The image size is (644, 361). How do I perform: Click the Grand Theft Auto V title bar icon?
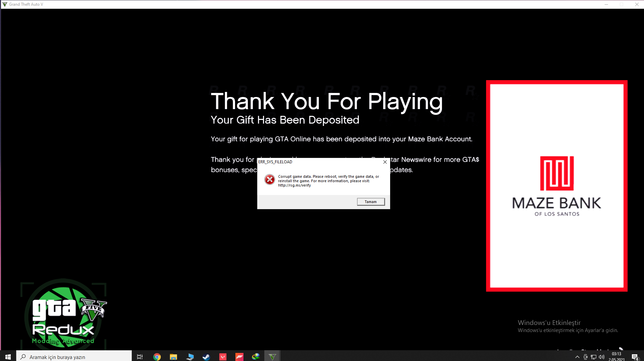click(x=5, y=4)
